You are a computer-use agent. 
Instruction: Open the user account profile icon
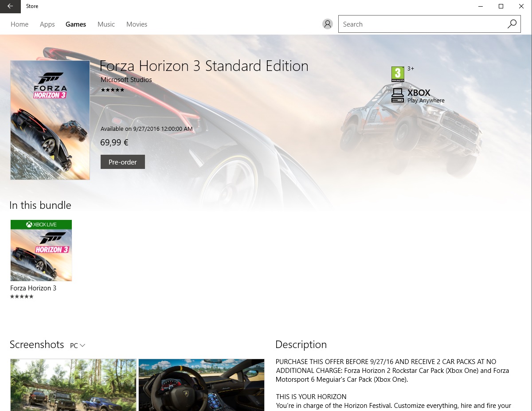coord(328,24)
